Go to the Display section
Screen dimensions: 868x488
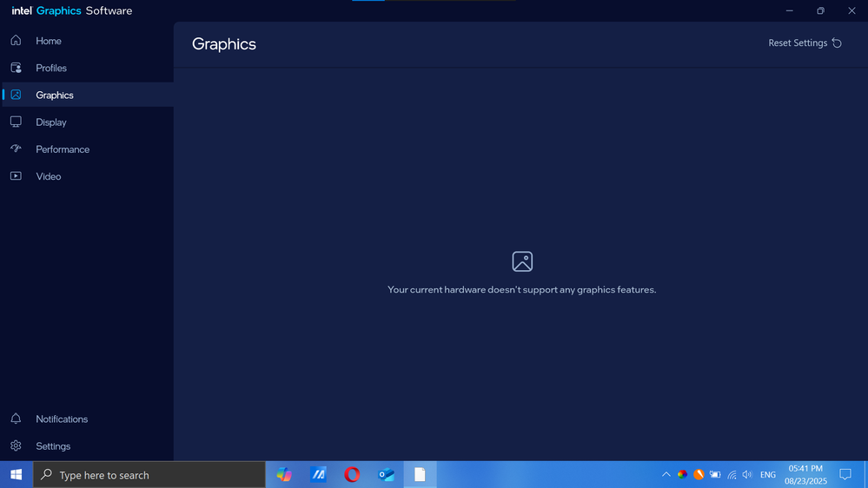pos(87,122)
